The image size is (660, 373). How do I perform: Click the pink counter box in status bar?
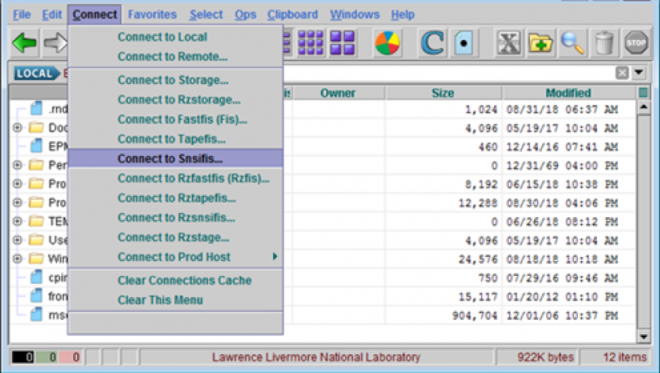click(x=70, y=357)
